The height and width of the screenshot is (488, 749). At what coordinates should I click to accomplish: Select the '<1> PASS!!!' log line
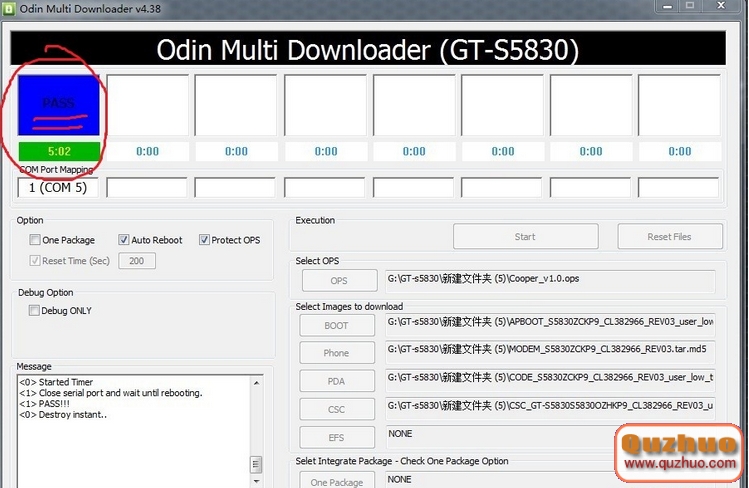44,404
